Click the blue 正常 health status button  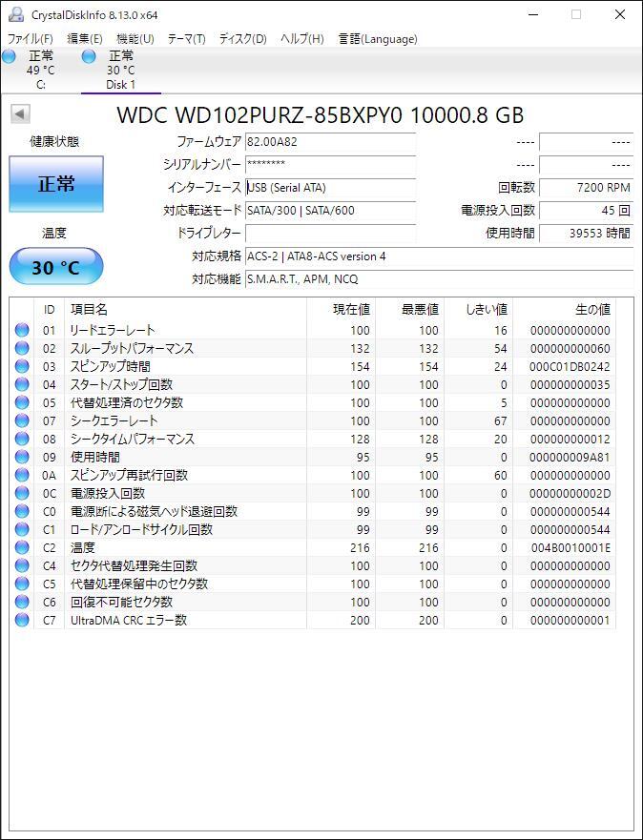56,184
